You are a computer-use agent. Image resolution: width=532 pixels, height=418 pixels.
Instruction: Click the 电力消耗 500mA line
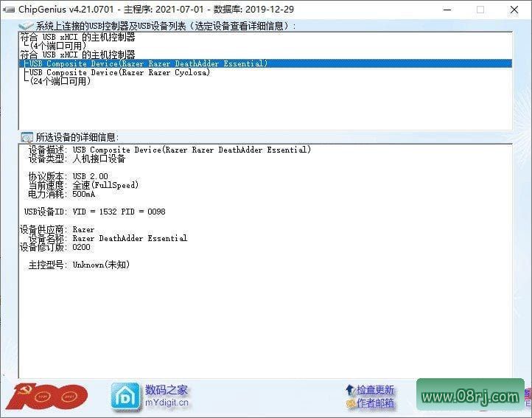point(61,194)
